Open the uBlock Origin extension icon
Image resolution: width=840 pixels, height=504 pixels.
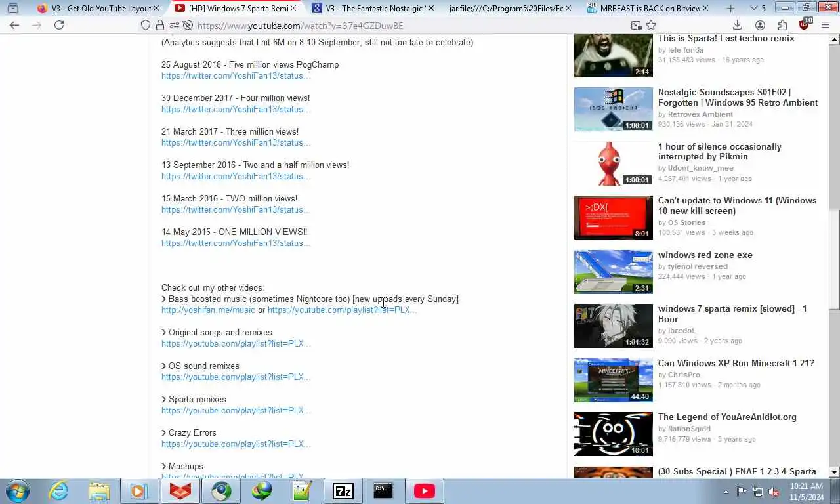[805, 25]
